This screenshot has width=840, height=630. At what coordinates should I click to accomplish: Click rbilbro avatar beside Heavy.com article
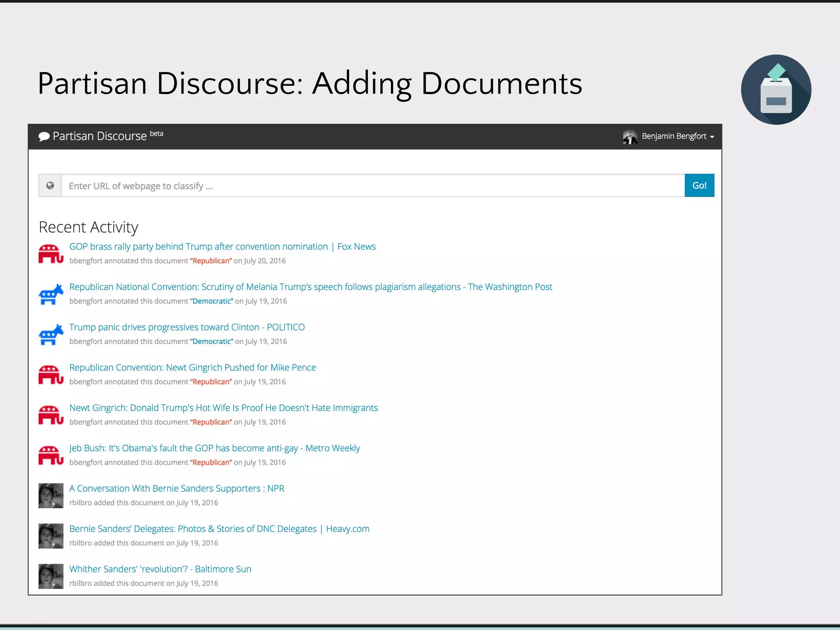coord(51,536)
